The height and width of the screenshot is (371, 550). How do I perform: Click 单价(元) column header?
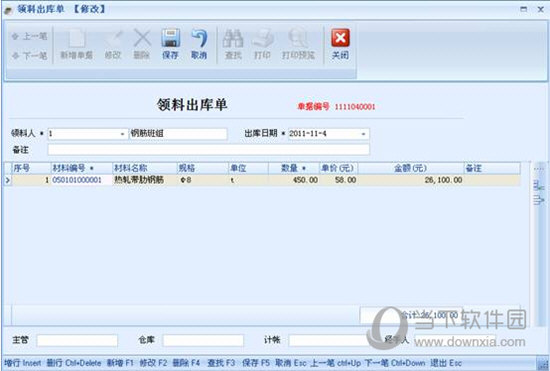point(338,168)
